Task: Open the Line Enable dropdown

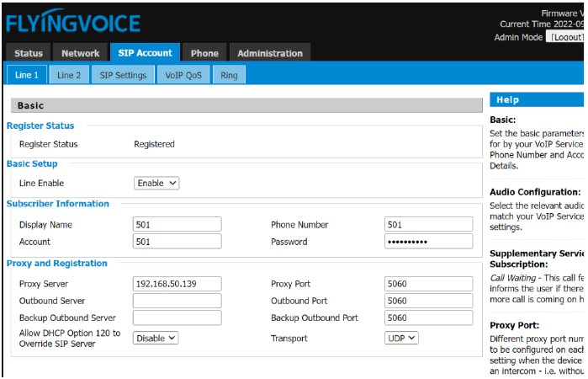Action: coord(156,183)
